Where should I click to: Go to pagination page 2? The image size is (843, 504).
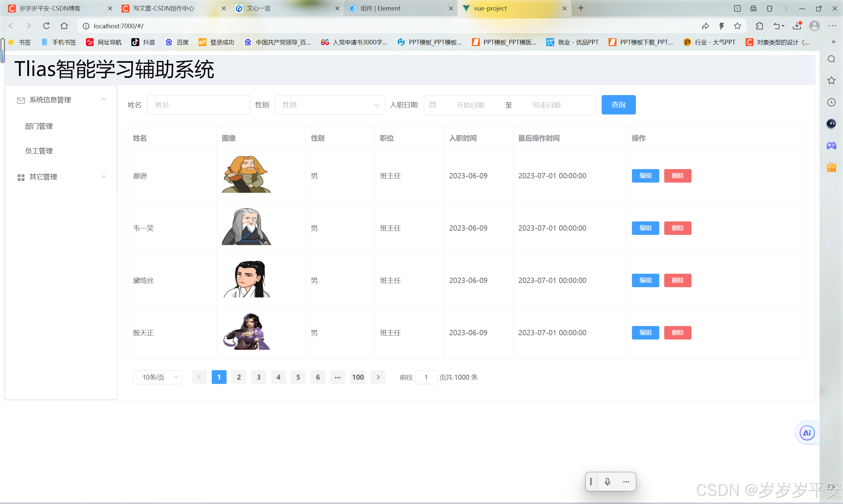pos(239,377)
